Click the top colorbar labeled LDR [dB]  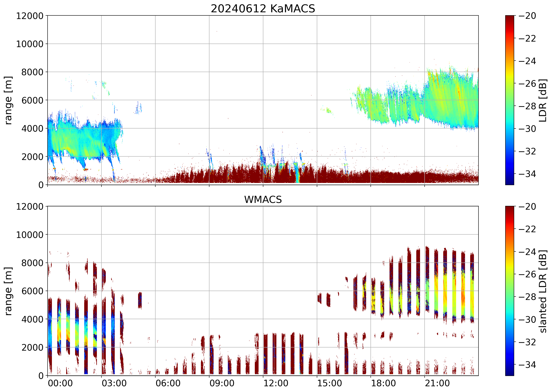pyautogui.click(x=509, y=100)
